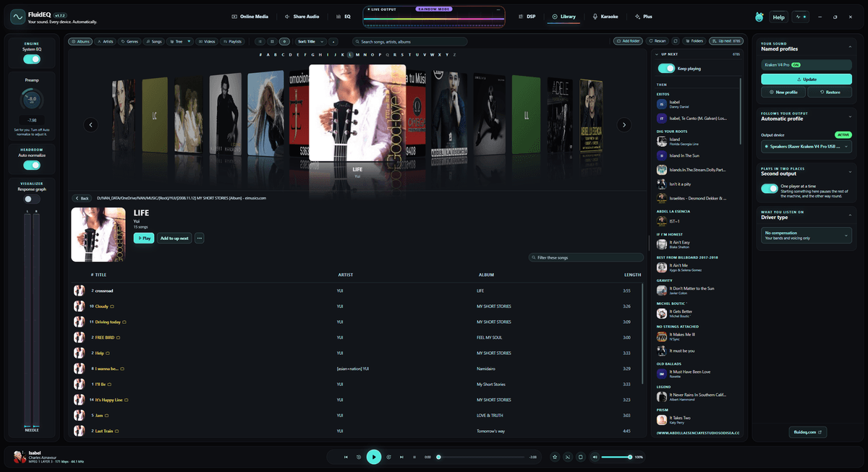Switch to the DSP tab
This screenshot has width=868, height=472.
[527, 16]
